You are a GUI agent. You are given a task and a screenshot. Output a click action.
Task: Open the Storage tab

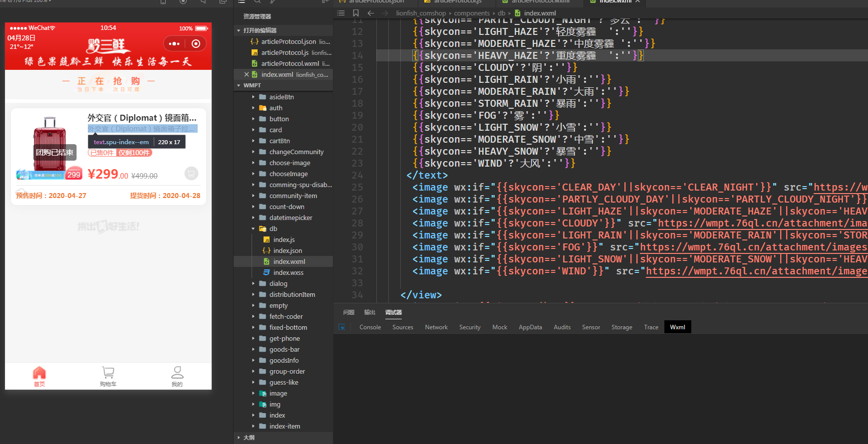pos(622,327)
